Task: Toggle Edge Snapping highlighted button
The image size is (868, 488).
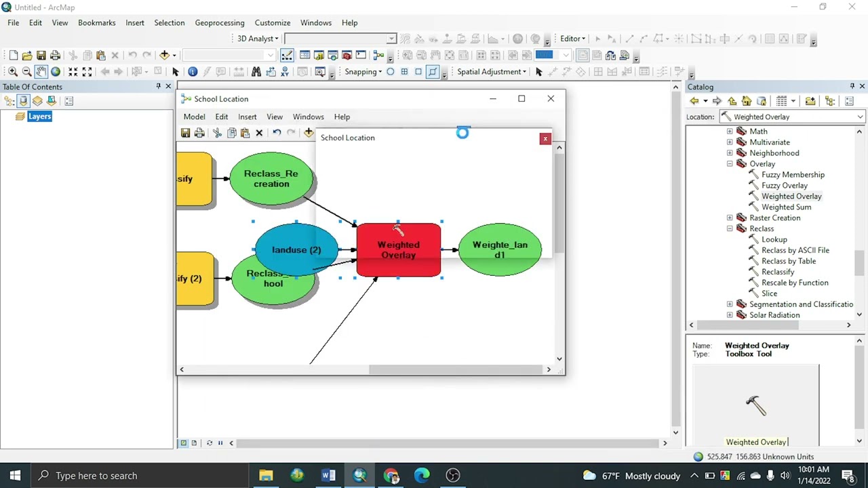Action: [x=433, y=71]
